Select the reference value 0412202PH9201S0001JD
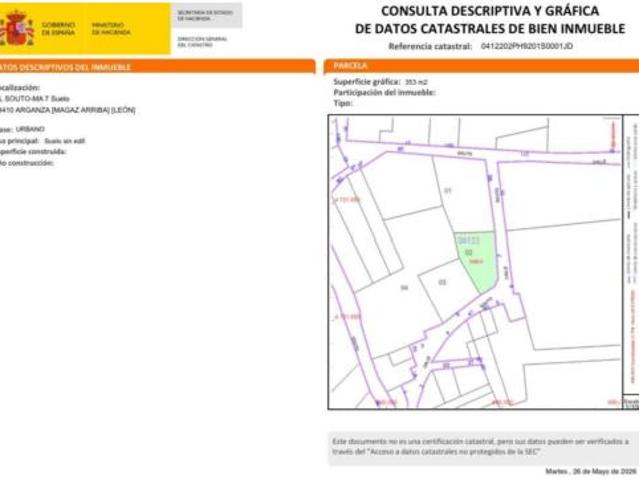This screenshot has width=639, height=480. click(527, 46)
